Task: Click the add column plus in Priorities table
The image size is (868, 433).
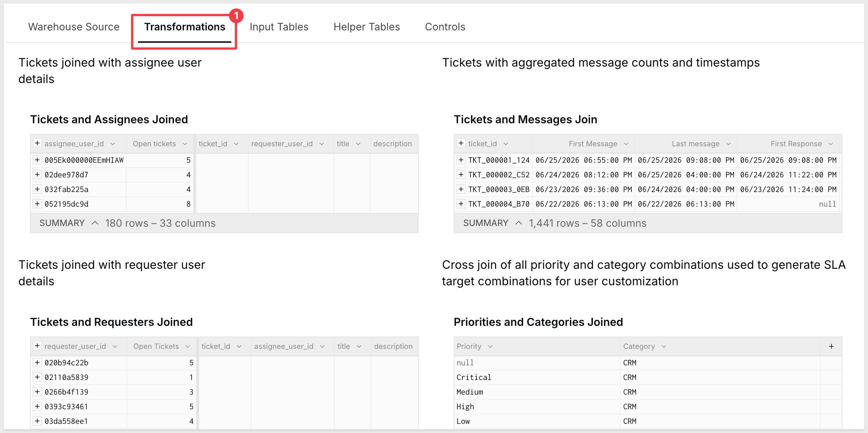Action: 831,346
